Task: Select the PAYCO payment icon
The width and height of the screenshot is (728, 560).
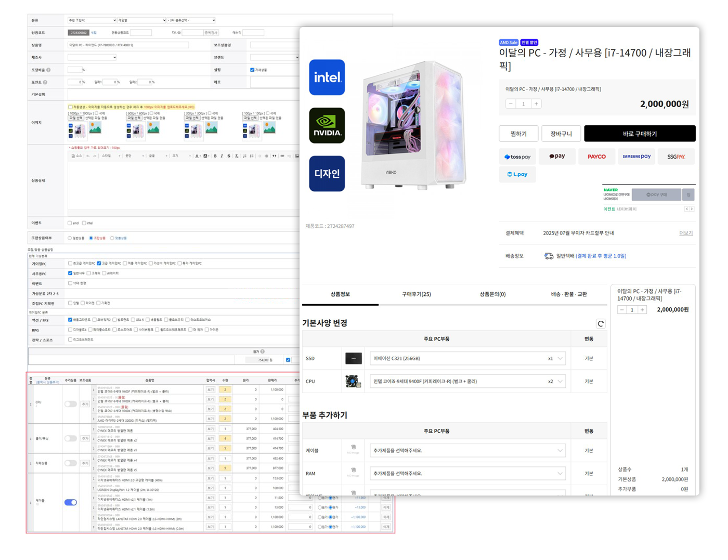Action: click(596, 157)
